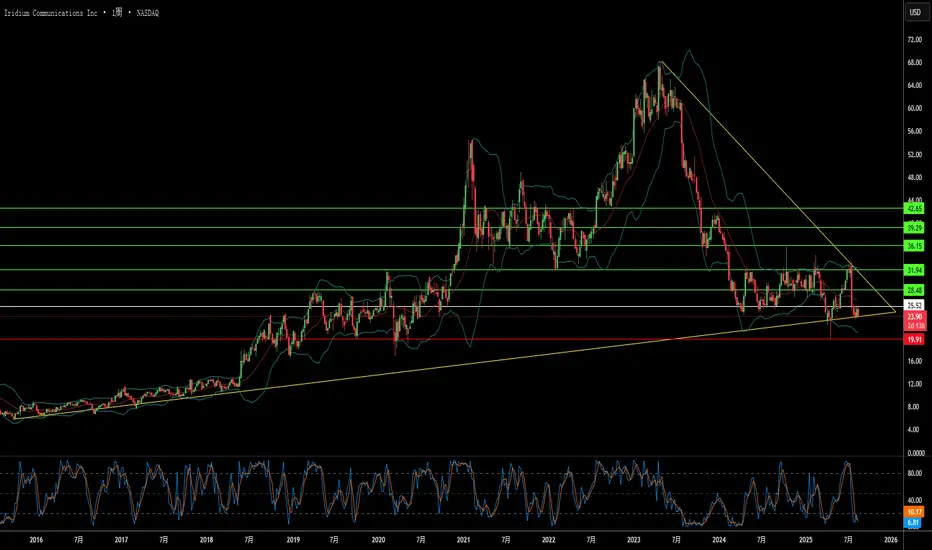Click the 72.00 price axis label

point(914,39)
